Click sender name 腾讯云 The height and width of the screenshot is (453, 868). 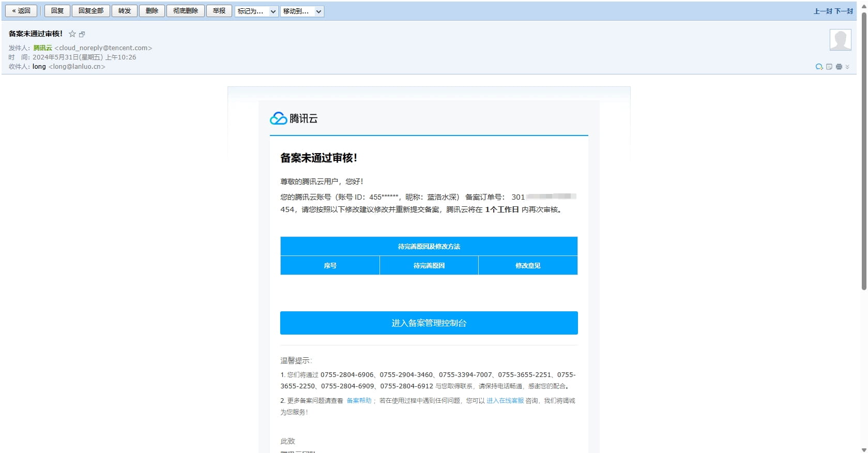(43, 48)
